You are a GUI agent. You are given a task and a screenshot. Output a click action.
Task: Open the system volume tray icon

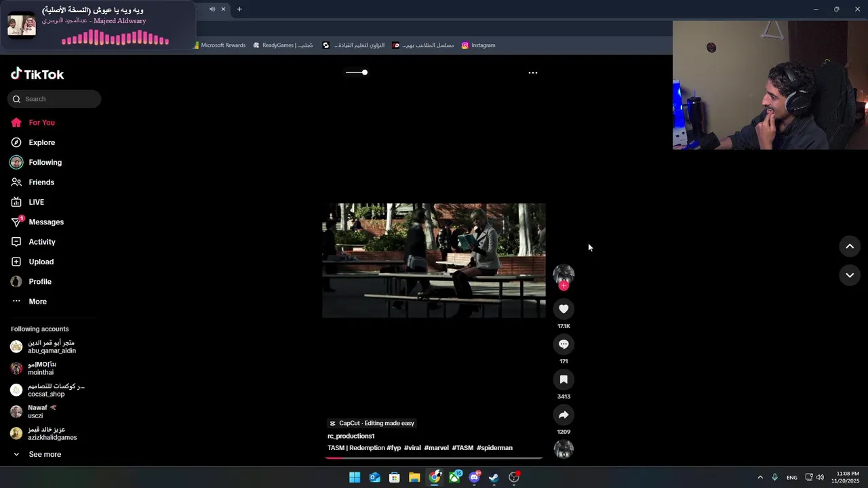[x=820, y=477]
